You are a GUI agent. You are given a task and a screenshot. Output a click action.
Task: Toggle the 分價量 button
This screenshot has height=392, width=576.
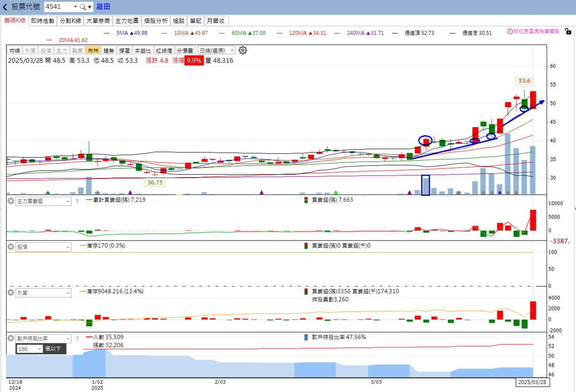185,50
